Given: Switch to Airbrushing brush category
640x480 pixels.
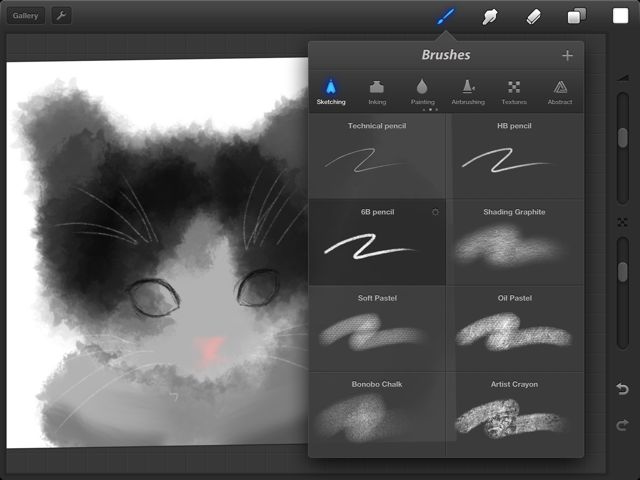Looking at the screenshot, I should tap(468, 92).
